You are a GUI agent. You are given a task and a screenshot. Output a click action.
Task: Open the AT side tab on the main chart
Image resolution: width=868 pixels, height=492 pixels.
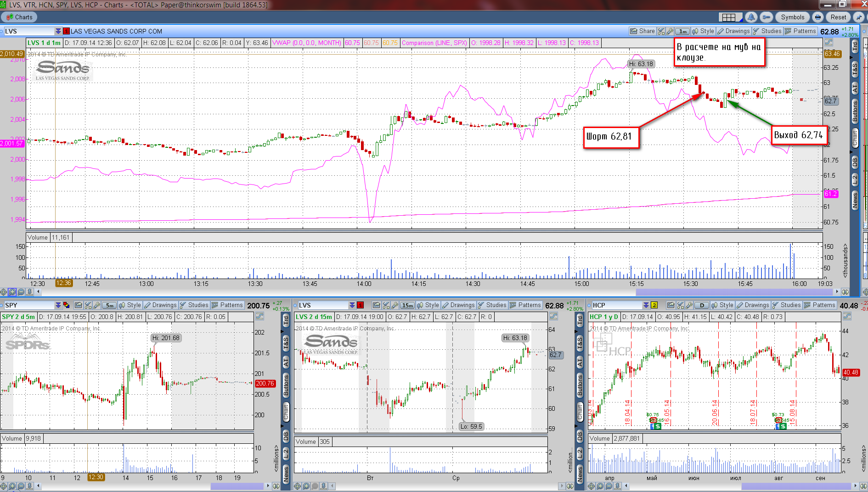(855, 88)
